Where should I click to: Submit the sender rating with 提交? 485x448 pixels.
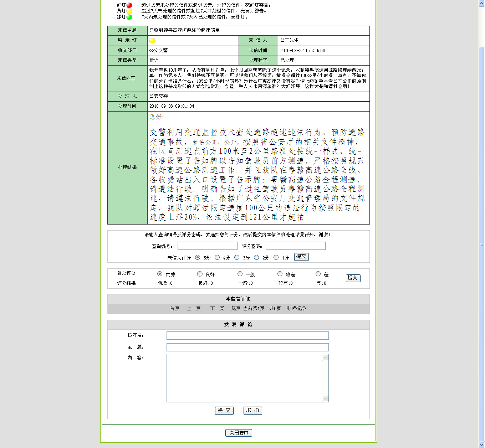[x=301, y=257]
